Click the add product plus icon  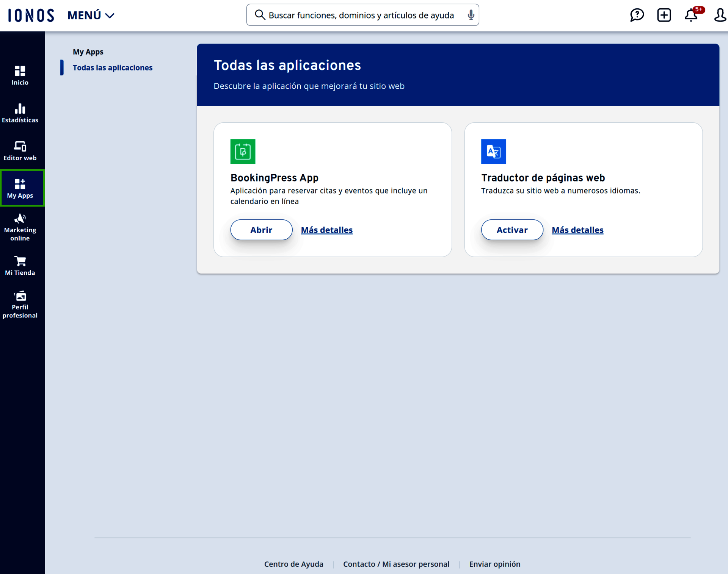[x=664, y=15]
